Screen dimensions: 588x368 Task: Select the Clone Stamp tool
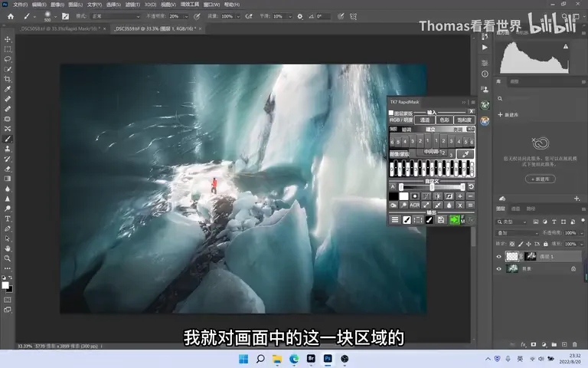pos(8,149)
